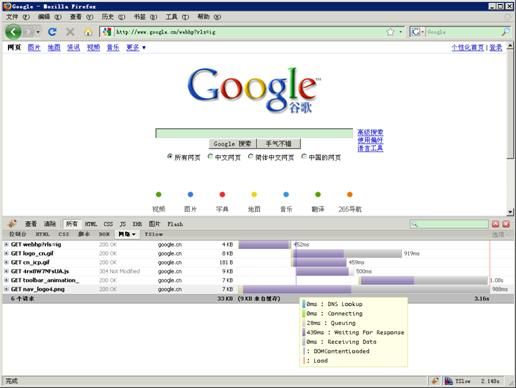Click the site favicon in the address bar
Viewport: 516px width, 388px height.
click(107, 32)
